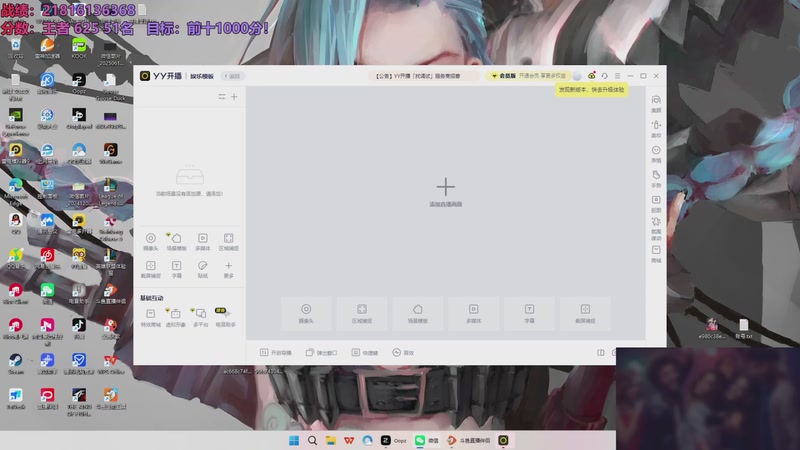This screenshot has height=450, width=800.
Task: Open 快捷键 hotkey settings
Action: pyautogui.click(x=365, y=353)
